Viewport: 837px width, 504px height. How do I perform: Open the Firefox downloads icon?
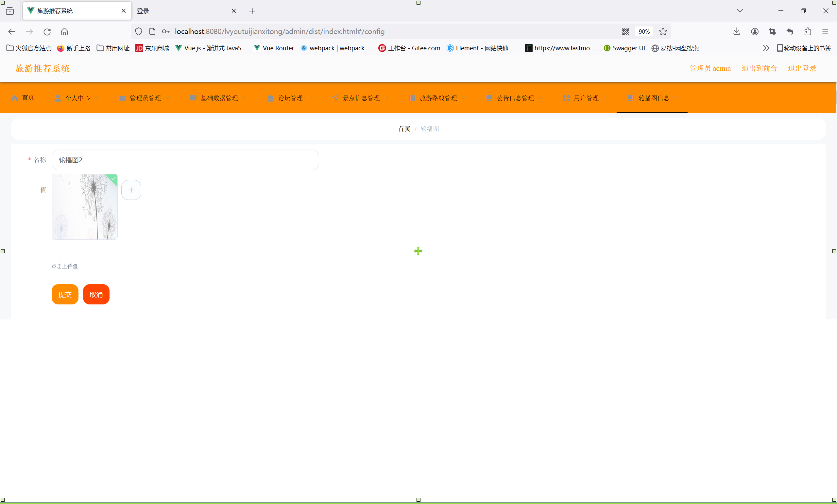pyautogui.click(x=736, y=32)
